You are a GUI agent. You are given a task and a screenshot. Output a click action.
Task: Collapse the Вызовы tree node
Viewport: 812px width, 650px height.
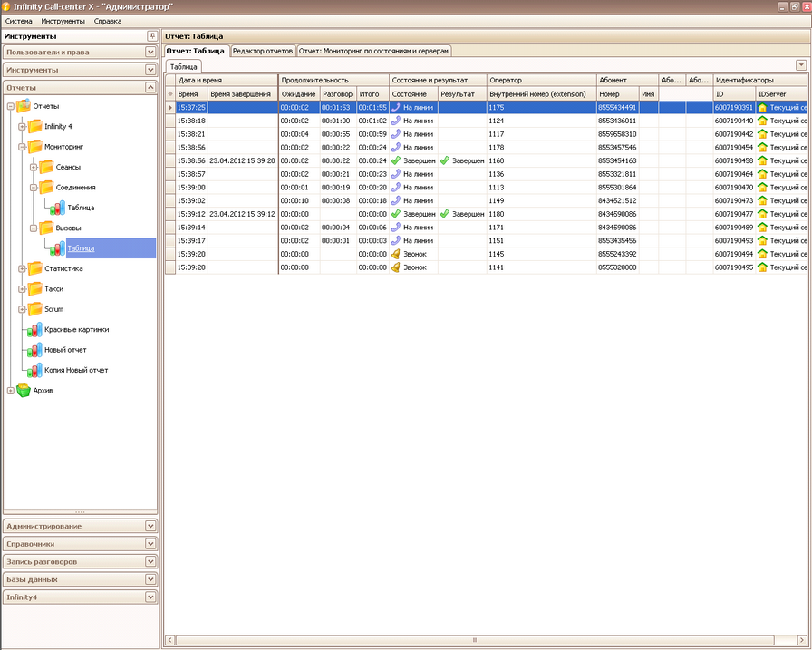34,228
